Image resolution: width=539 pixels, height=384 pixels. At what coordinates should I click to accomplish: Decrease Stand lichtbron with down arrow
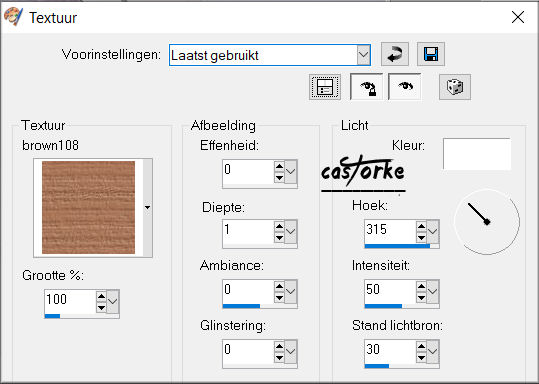(421, 358)
